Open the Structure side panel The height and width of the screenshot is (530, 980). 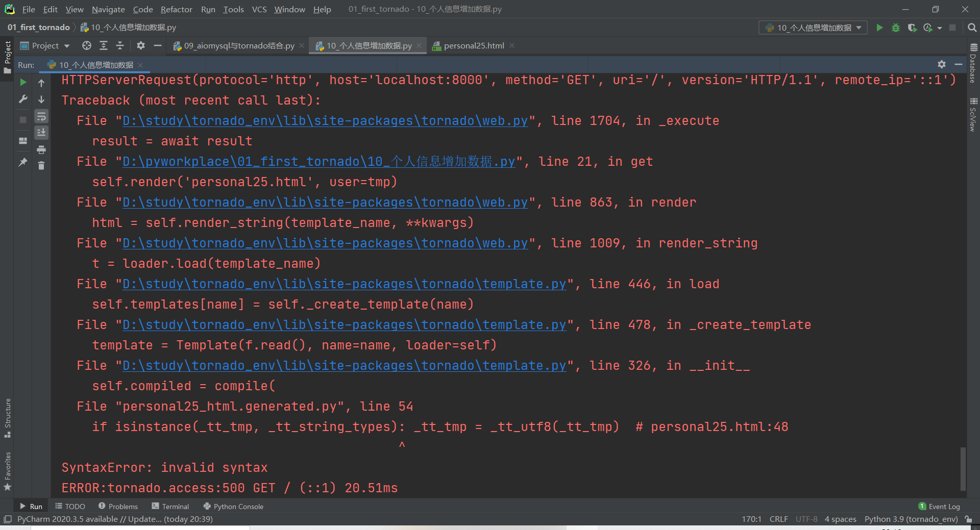point(8,417)
